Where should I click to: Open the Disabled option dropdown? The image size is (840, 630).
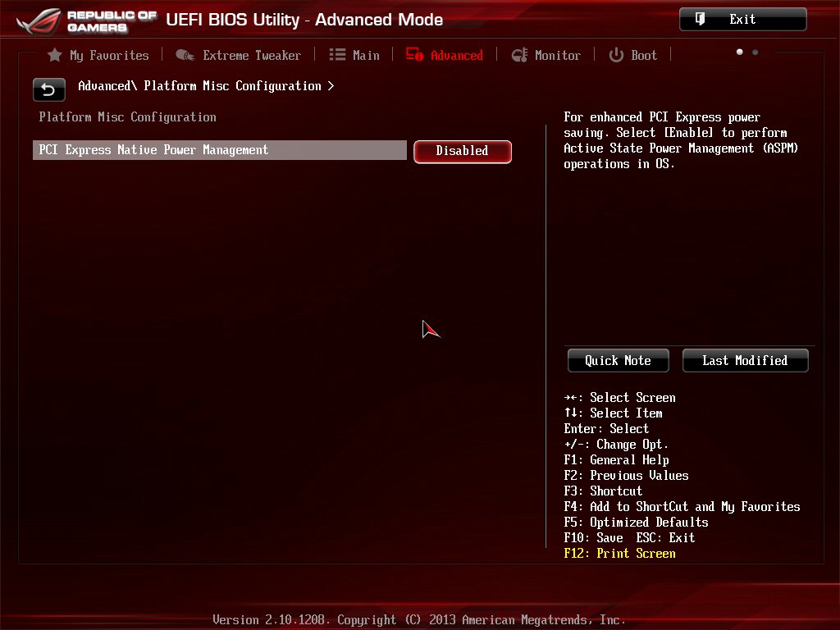[x=463, y=152]
